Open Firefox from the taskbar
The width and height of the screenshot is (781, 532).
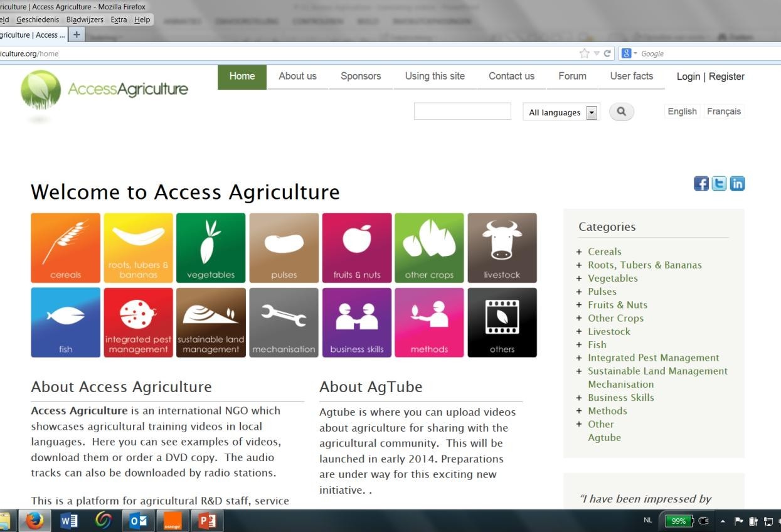pos(34,521)
